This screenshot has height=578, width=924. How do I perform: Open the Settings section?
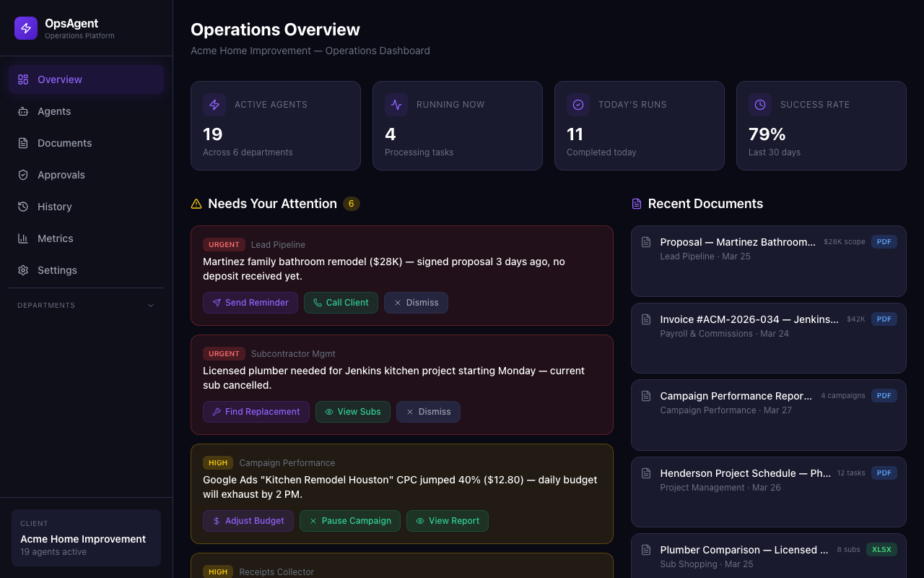click(57, 270)
